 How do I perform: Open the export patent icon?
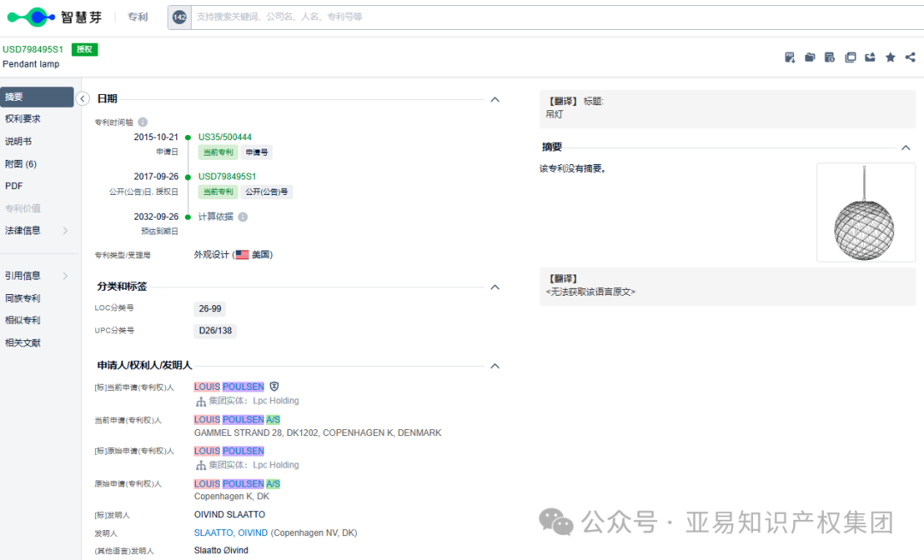[869, 57]
